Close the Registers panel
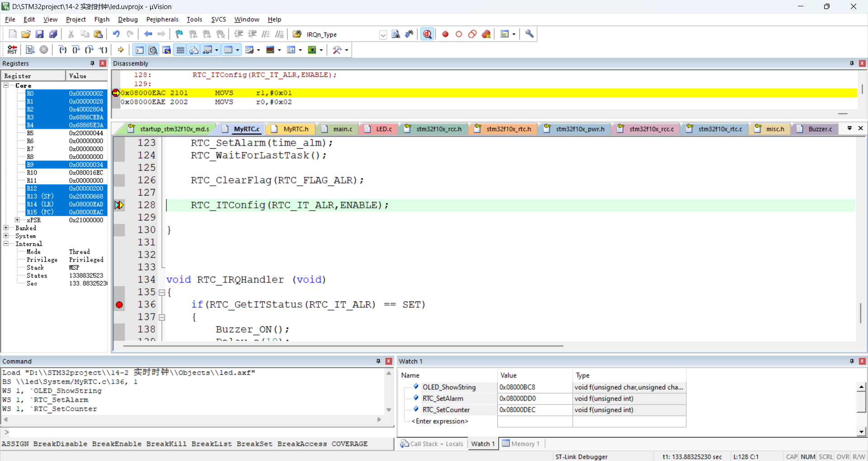This screenshot has width=868, height=461. (x=103, y=63)
